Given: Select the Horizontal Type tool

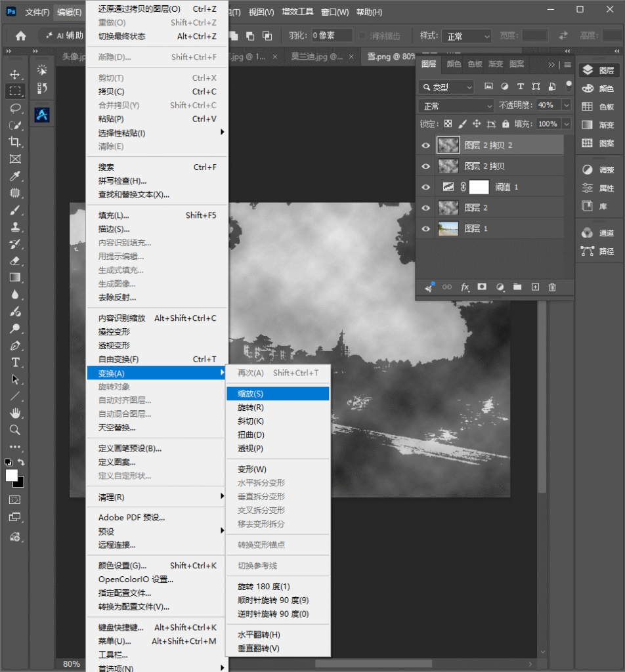Looking at the screenshot, I should pos(15,362).
